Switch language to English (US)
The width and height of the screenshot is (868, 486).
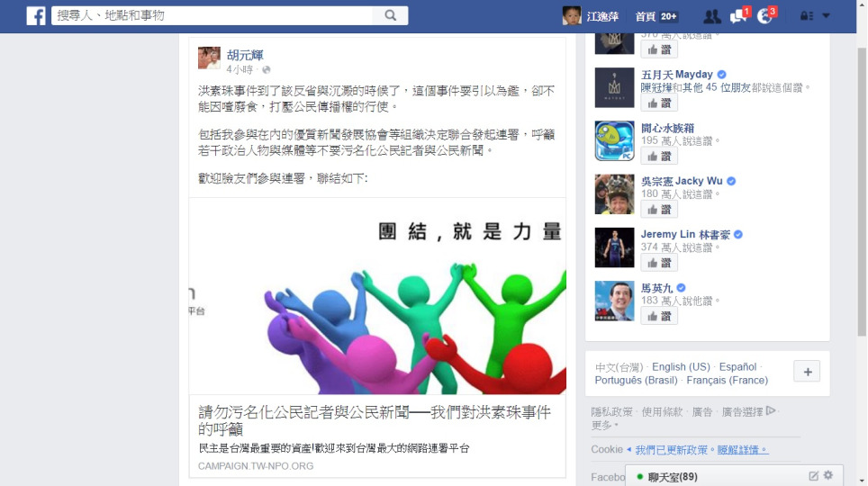click(x=681, y=367)
